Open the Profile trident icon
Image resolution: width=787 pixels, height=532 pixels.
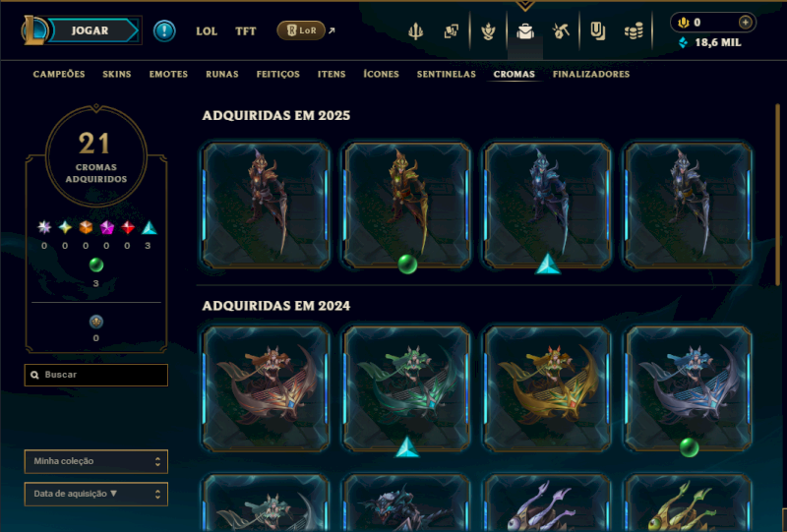coord(415,31)
